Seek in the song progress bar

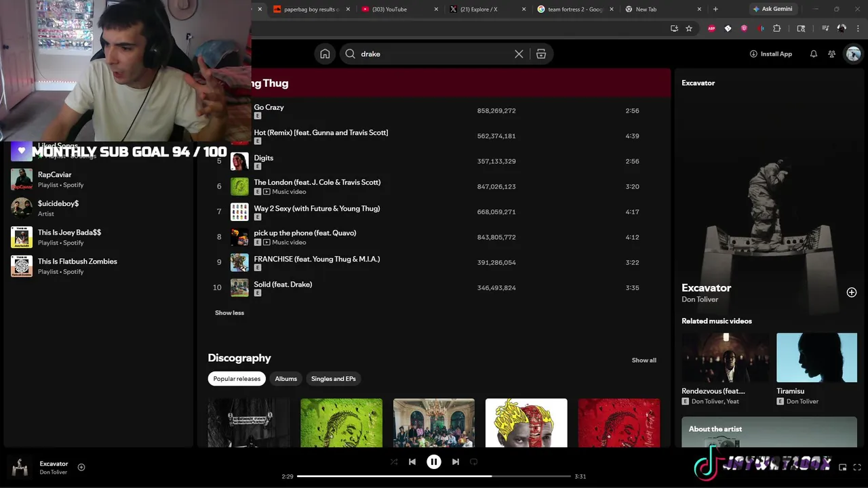tap(434, 476)
